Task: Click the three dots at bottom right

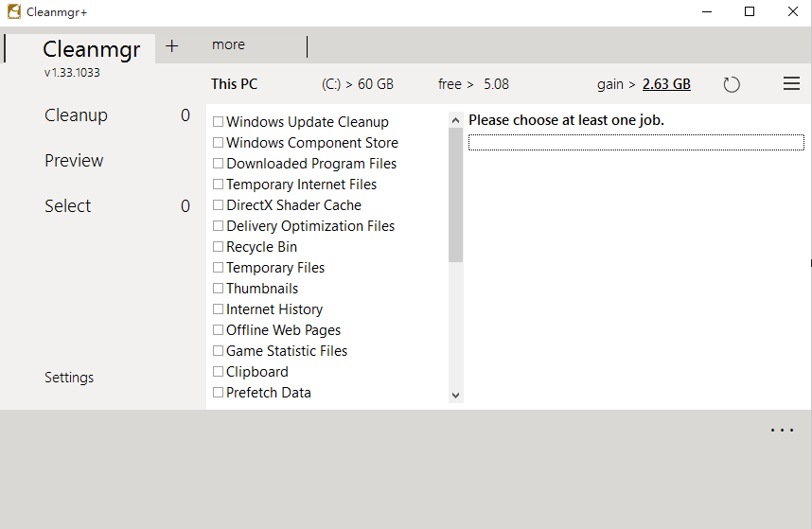Action: [783, 431]
